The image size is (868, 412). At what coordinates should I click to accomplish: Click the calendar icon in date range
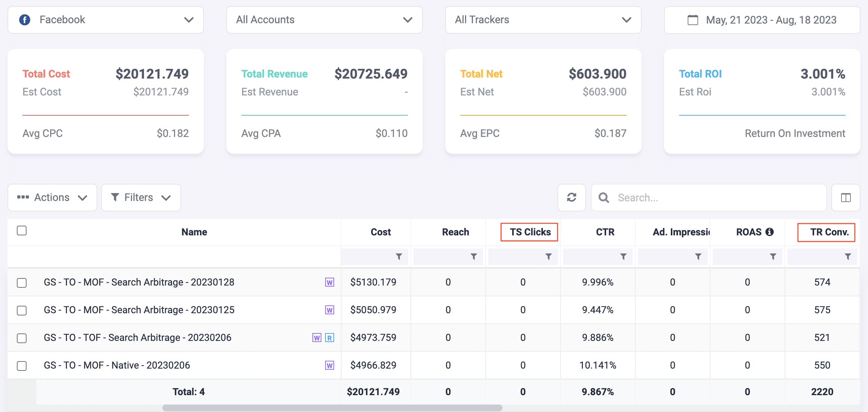point(693,20)
